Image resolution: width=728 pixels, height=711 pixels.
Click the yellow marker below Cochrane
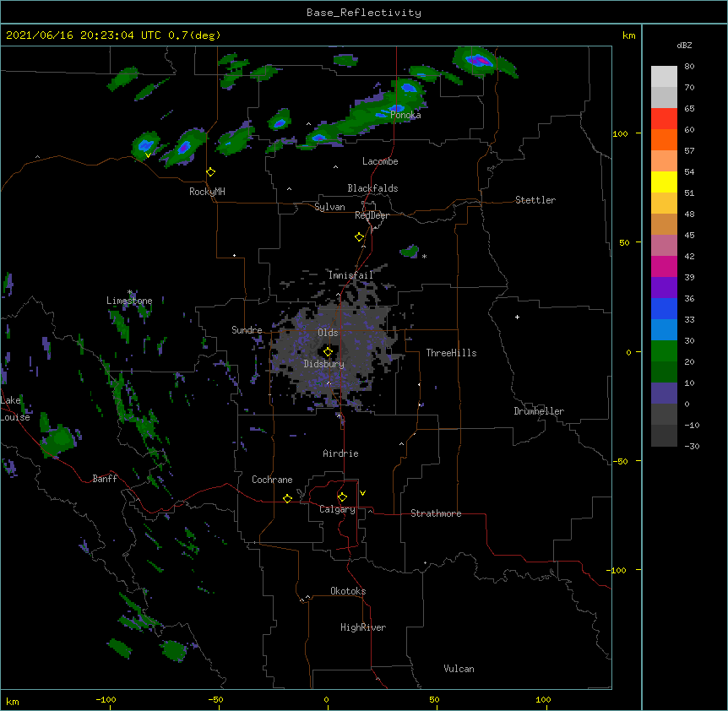click(x=287, y=498)
